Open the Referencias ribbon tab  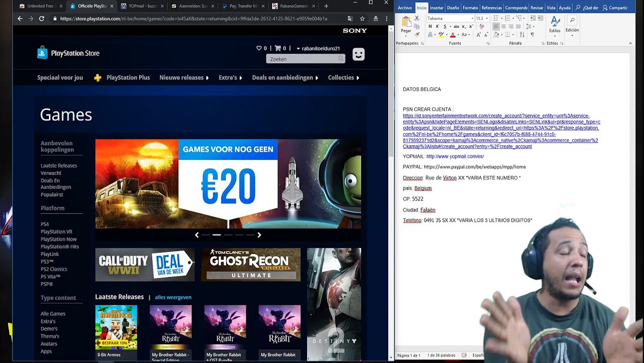(492, 8)
